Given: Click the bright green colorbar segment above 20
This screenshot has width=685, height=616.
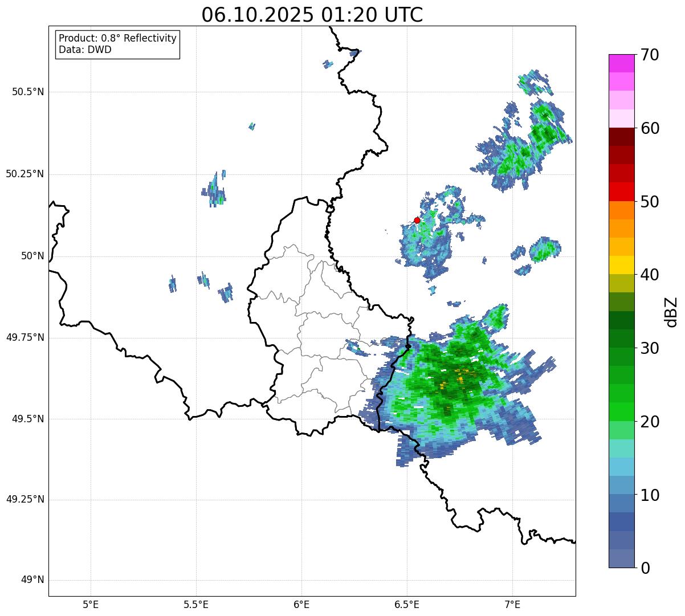Looking at the screenshot, I should pyautogui.click(x=621, y=412).
